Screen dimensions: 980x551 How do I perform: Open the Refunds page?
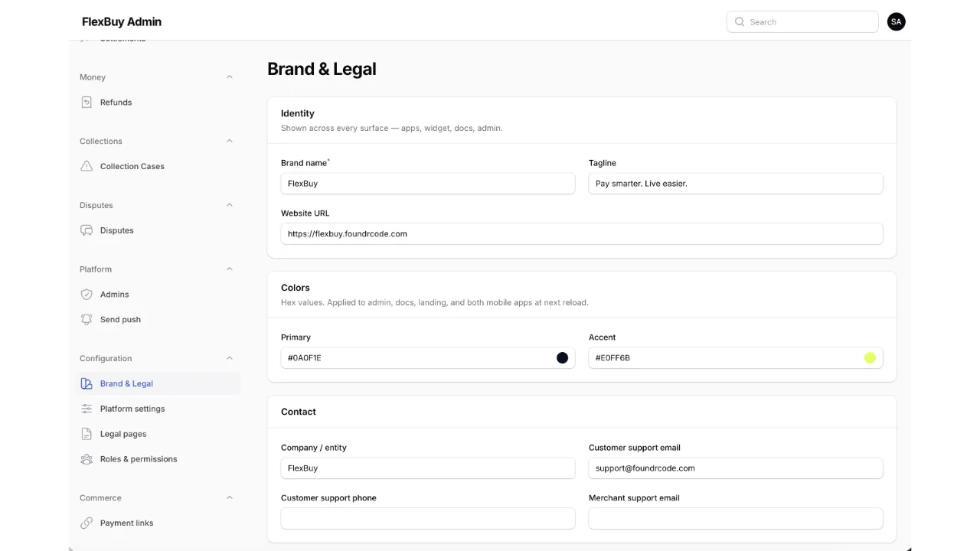(158, 103)
